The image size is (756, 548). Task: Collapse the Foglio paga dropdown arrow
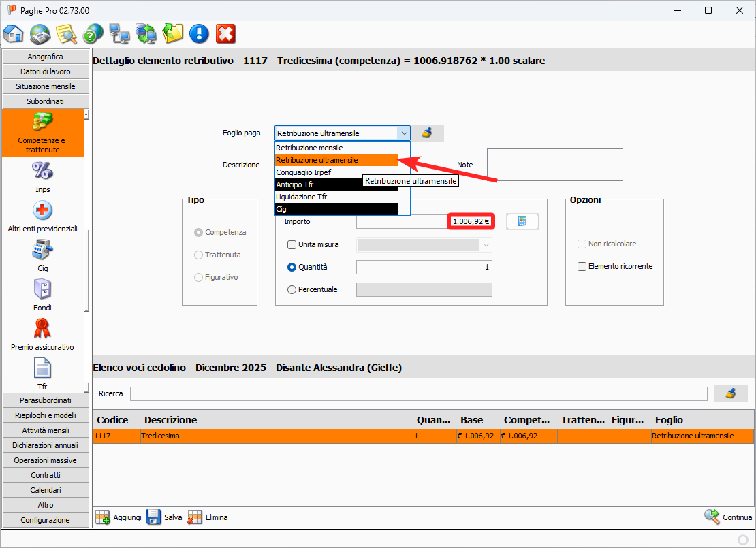404,133
